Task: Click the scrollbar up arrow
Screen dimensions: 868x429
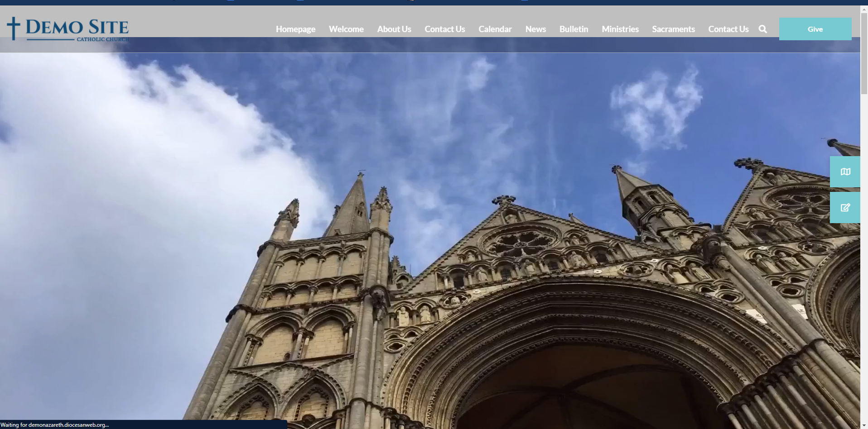Action: tap(864, 8)
